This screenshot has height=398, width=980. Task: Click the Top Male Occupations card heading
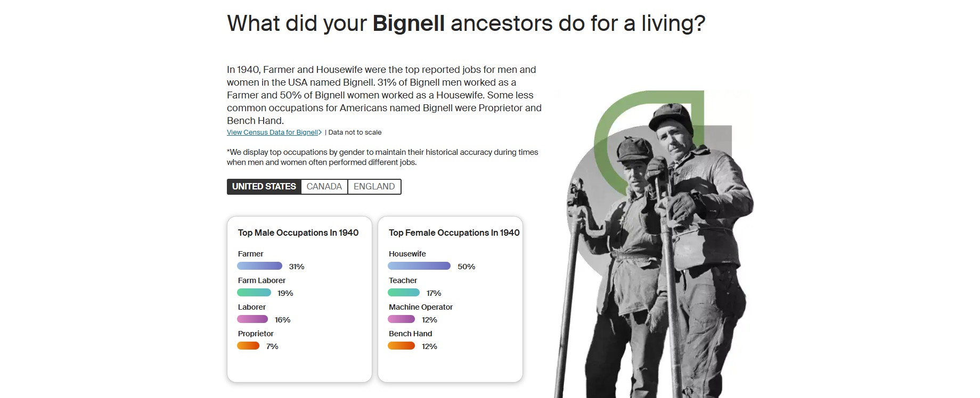(298, 233)
